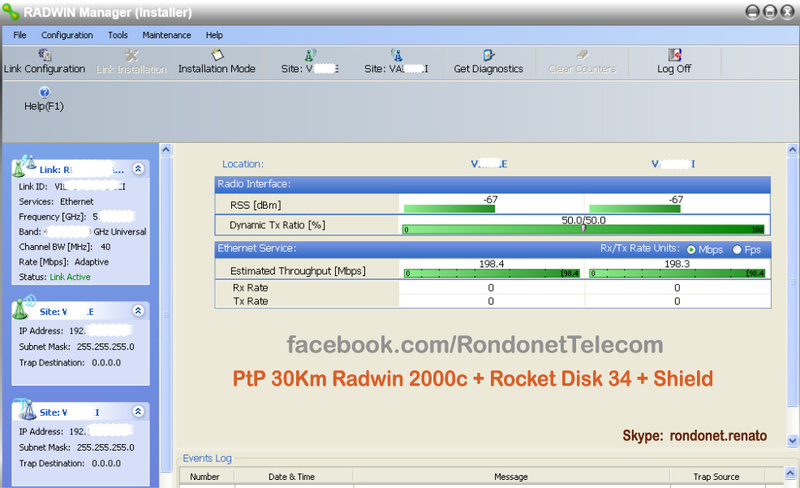Click the Location label

(x=243, y=164)
